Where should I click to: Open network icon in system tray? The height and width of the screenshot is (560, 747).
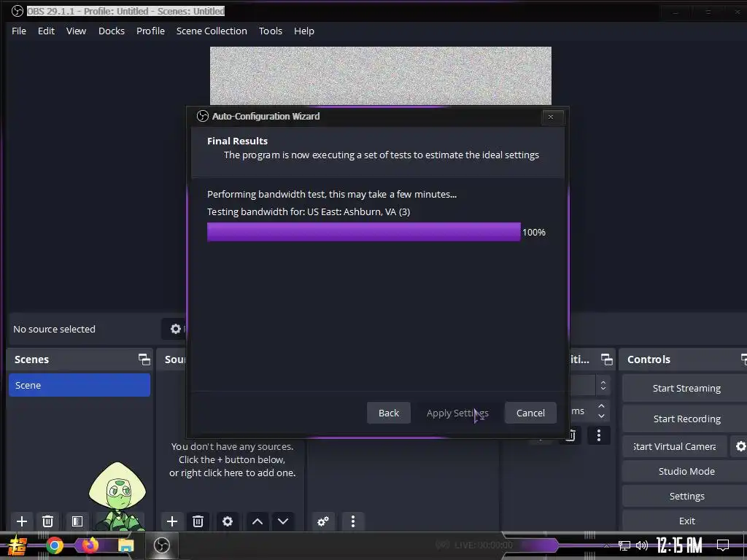pyautogui.click(x=624, y=545)
